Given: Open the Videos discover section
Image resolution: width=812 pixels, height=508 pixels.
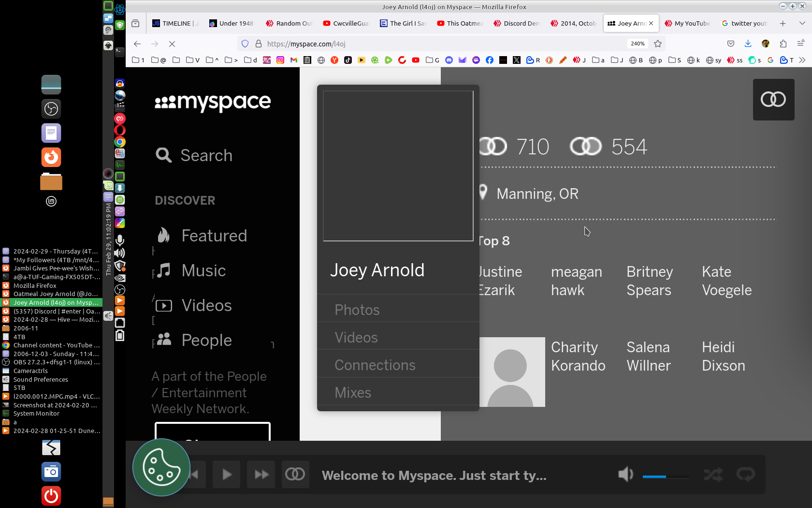Looking at the screenshot, I should point(194,305).
